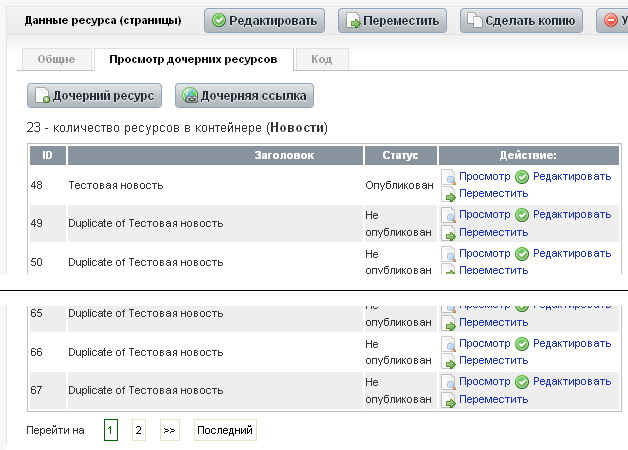
Task: Click the move icon in row 48
Action: point(450,195)
